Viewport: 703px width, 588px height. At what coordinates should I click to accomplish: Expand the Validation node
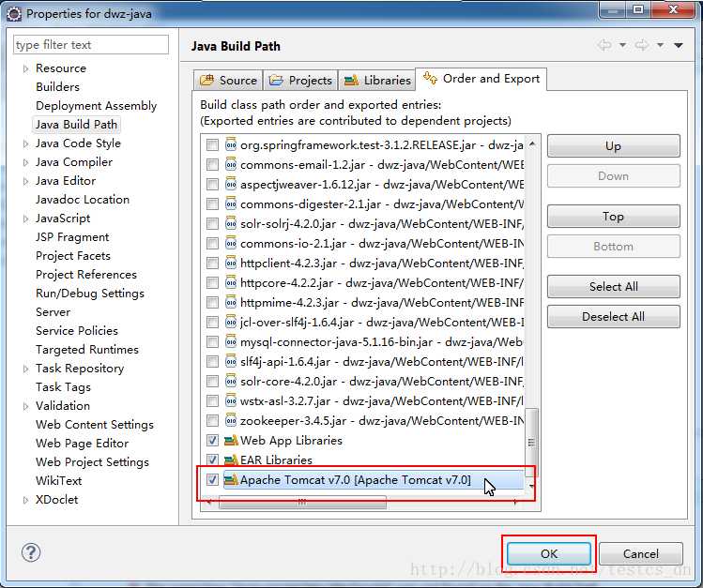click(x=25, y=406)
